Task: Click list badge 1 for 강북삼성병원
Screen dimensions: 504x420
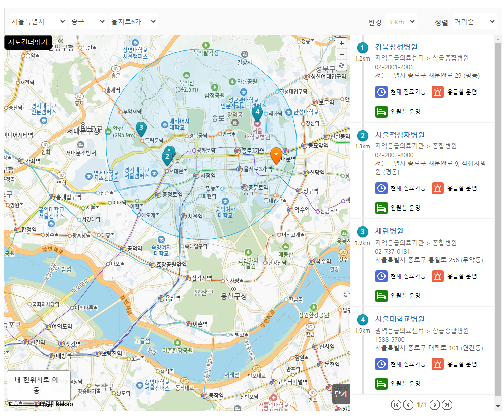Action: (362, 48)
